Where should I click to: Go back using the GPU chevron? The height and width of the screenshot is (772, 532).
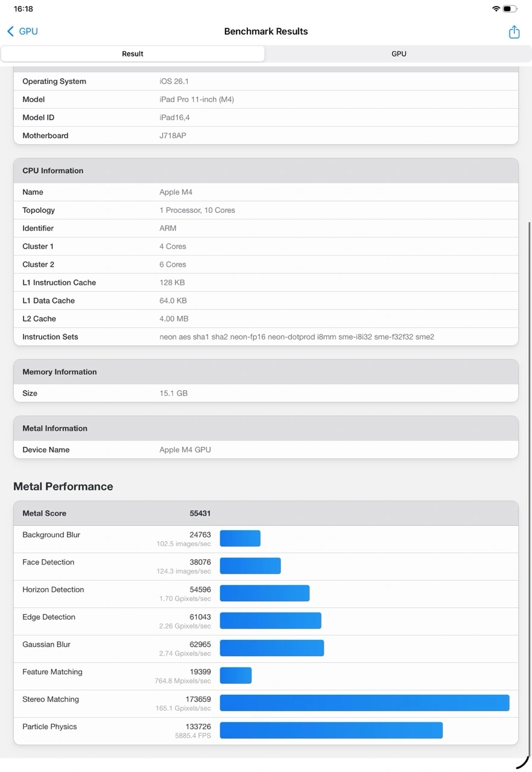pyautogui.click(x=22, y=31)
